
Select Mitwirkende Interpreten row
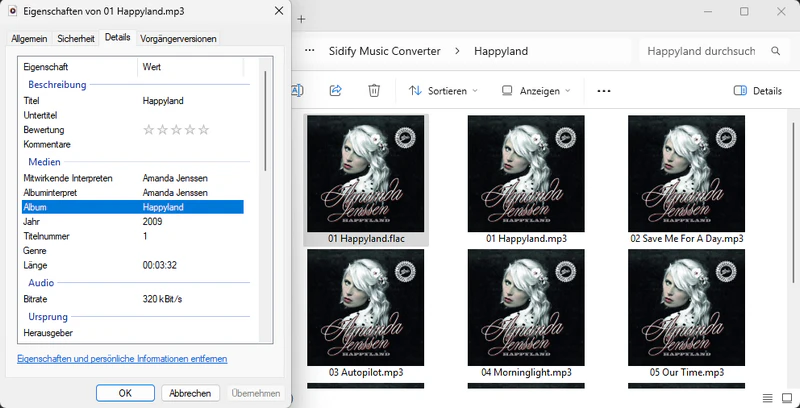point(133,178)
